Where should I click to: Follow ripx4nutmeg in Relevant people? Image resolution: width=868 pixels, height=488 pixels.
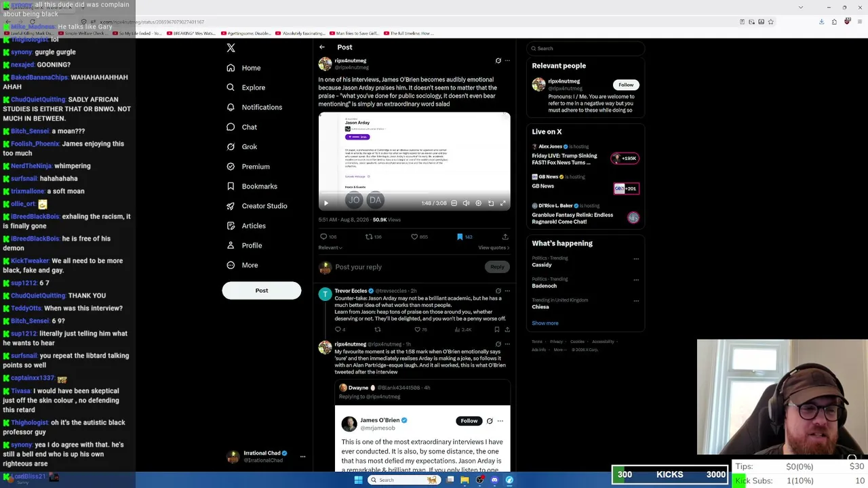[626, 85]
